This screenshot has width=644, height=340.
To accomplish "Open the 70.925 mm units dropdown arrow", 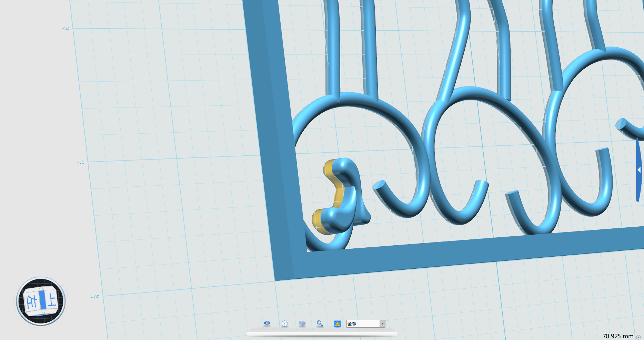I will pos(638,337).
